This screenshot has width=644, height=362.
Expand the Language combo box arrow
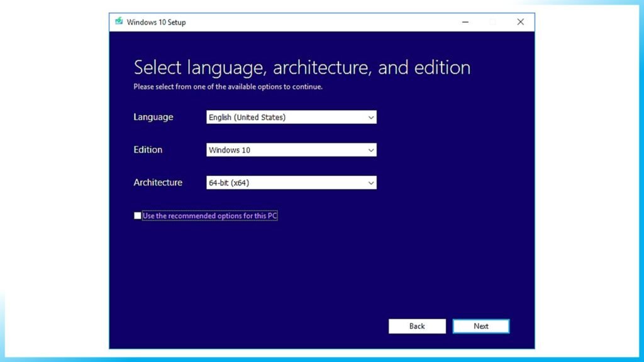click(x=371, y=117)
